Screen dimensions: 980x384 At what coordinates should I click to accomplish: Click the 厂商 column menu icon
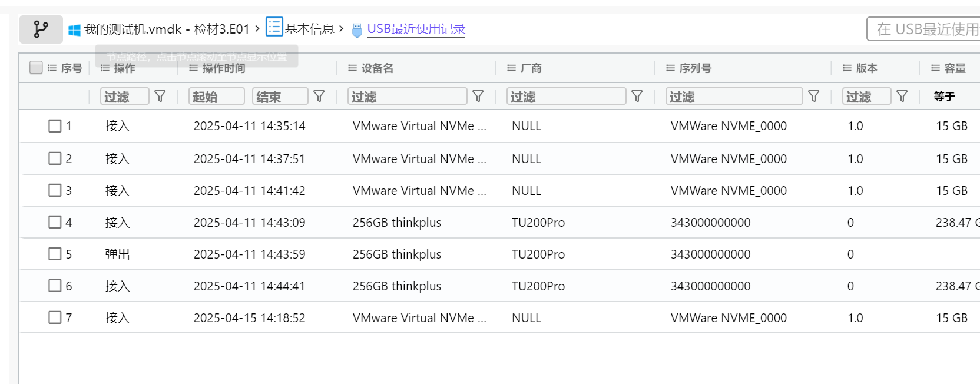coord(511,68)
